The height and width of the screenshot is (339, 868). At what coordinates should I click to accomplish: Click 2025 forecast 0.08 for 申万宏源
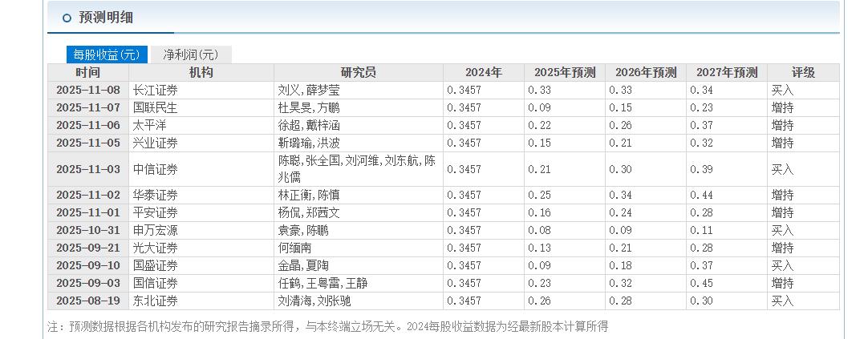click(x=539, y=231)
